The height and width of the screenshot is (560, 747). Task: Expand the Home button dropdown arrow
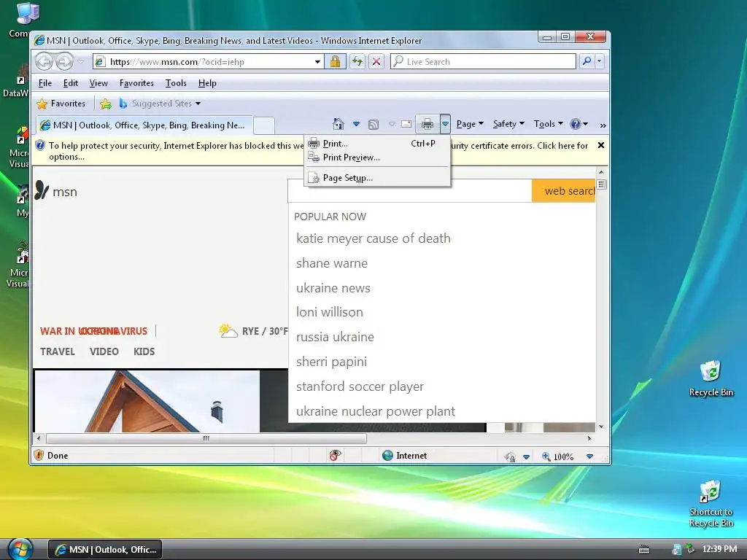356,124
